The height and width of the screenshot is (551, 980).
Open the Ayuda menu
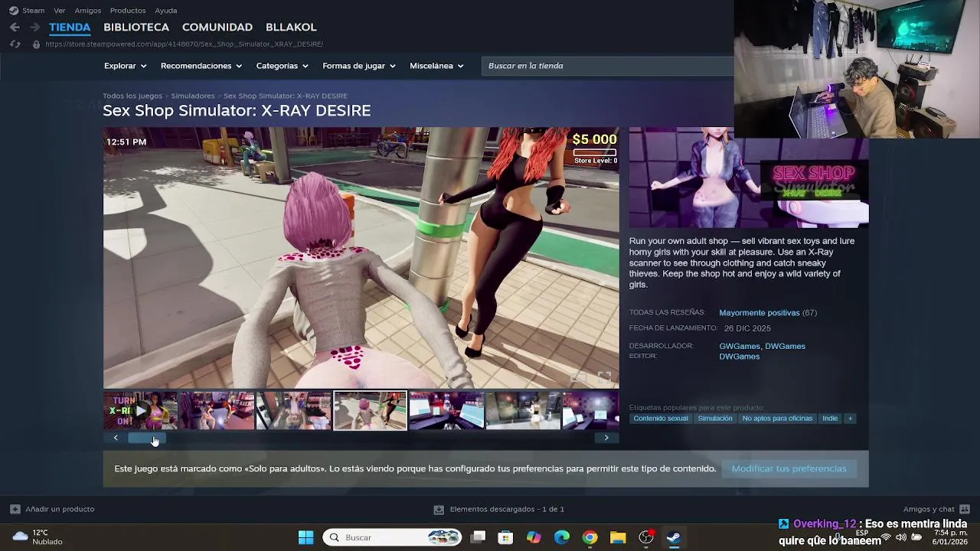point(166,11)
